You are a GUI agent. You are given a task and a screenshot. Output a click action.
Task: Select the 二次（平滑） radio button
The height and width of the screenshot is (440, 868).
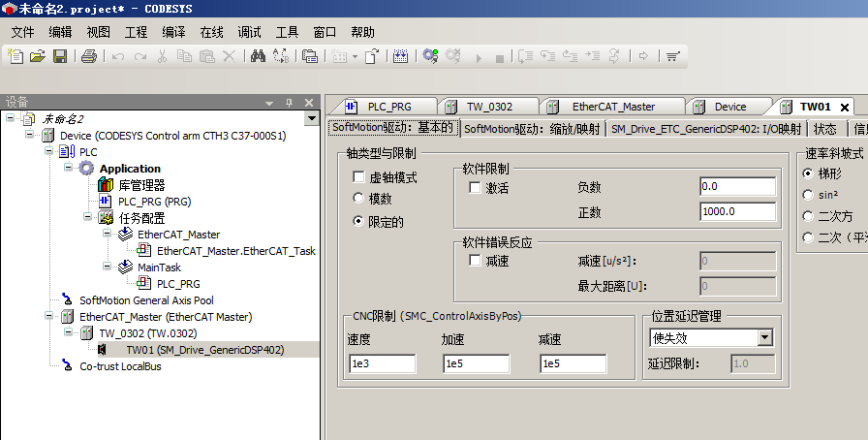pyautogui.click(x=808, y=237)
